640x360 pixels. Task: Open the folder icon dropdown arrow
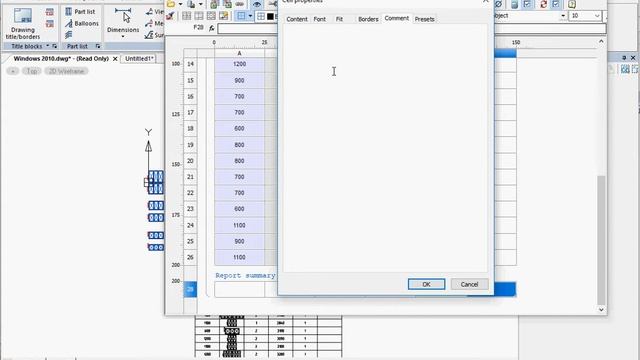[180, 4]
